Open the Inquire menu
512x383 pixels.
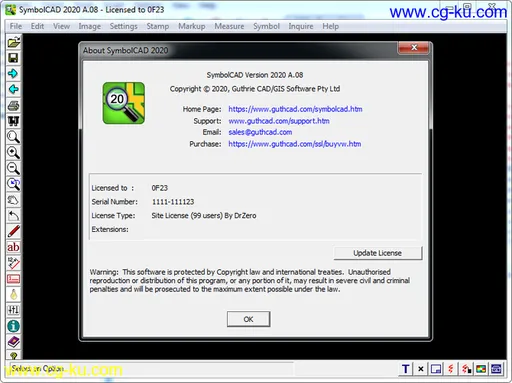click(x=301, y=26)
